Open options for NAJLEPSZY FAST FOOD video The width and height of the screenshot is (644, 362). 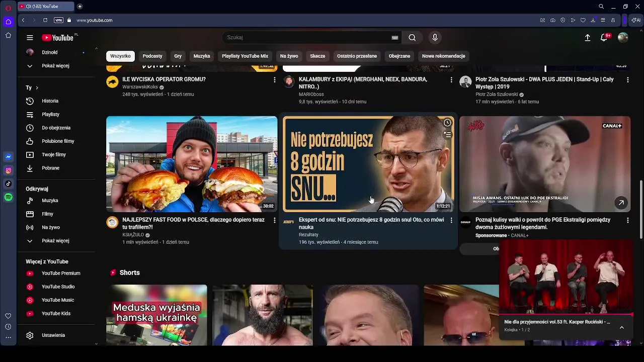274,220
